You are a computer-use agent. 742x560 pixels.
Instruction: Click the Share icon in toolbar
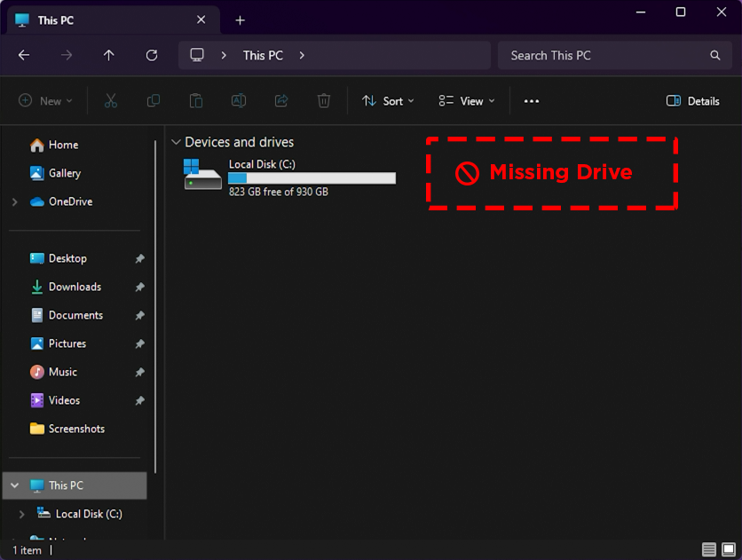click(281, 101)
